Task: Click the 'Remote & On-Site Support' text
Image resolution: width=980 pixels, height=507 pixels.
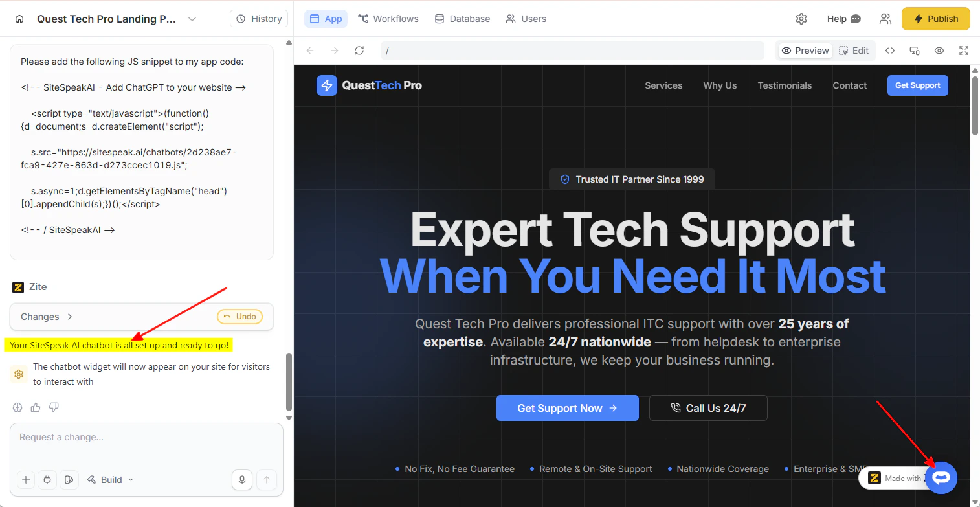Action: (596, 469)
